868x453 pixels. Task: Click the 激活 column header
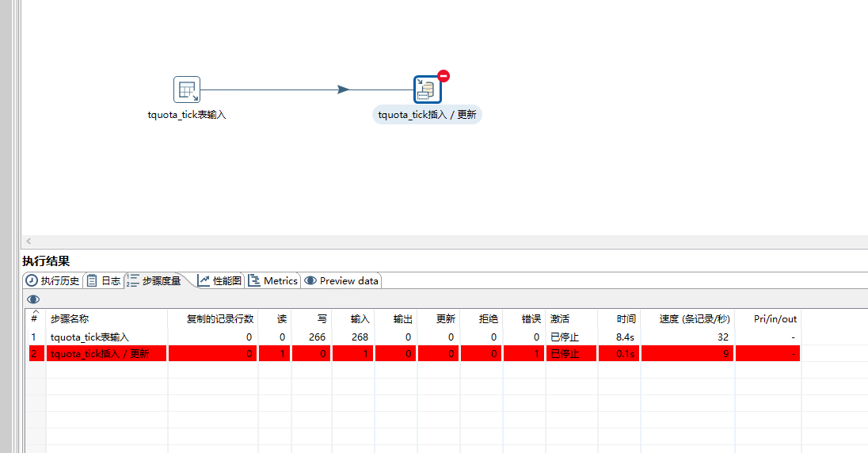pyautogui.click(x=571, y=319)
